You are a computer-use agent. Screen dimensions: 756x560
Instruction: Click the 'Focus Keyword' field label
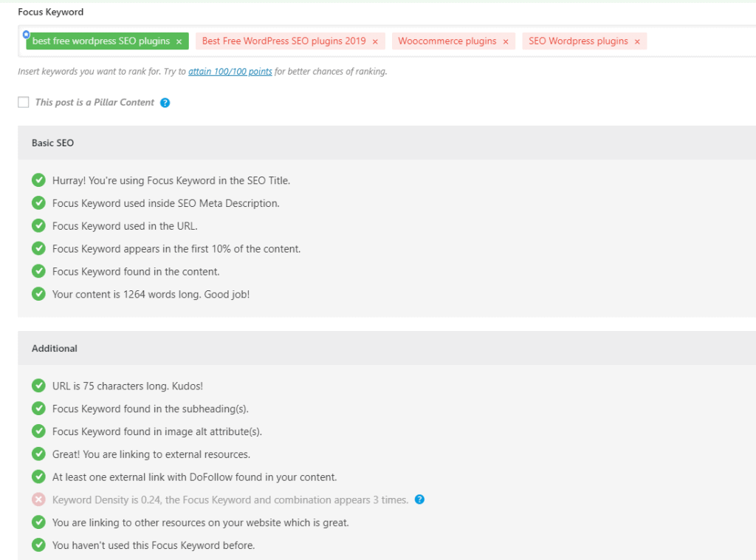coord(51,12)
